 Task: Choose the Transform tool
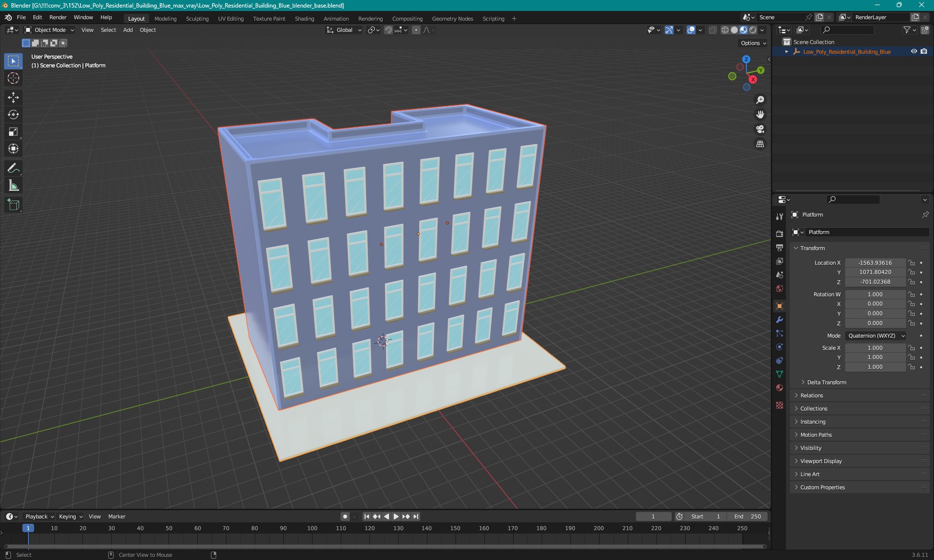click(13, 149)
